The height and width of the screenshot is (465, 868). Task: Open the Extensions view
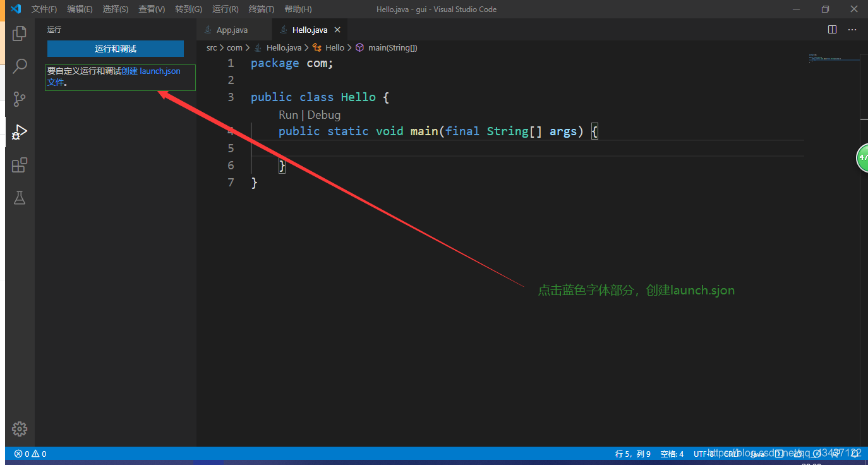[20, 165]
